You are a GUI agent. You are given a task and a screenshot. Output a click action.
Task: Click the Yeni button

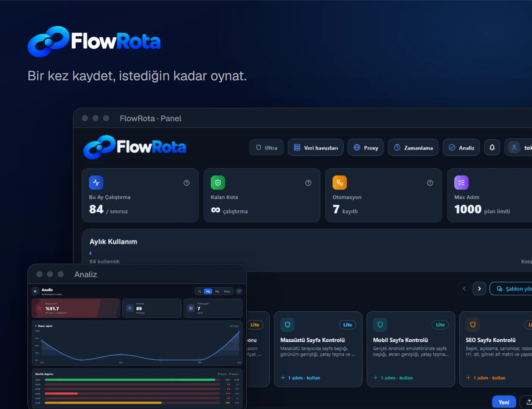tap(504, 402)
